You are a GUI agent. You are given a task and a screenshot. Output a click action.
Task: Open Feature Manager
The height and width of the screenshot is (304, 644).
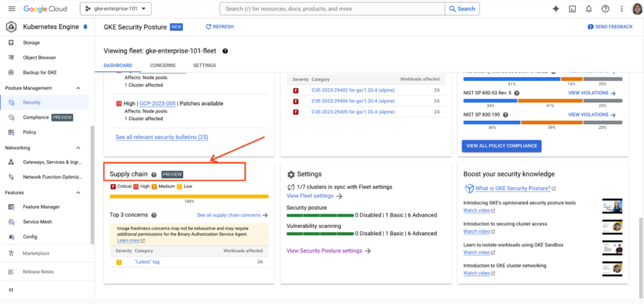[41, 207]
